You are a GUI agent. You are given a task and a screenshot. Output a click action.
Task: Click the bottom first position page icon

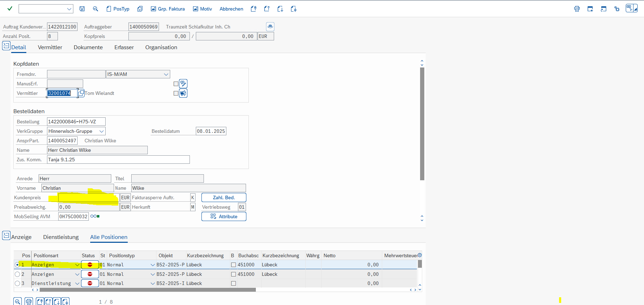pos(40,301)
